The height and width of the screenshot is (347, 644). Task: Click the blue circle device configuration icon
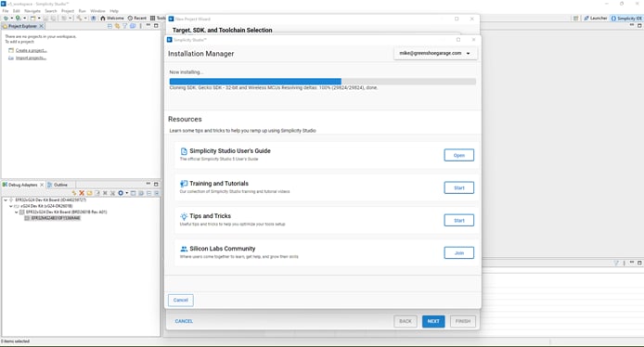[121, 193]
